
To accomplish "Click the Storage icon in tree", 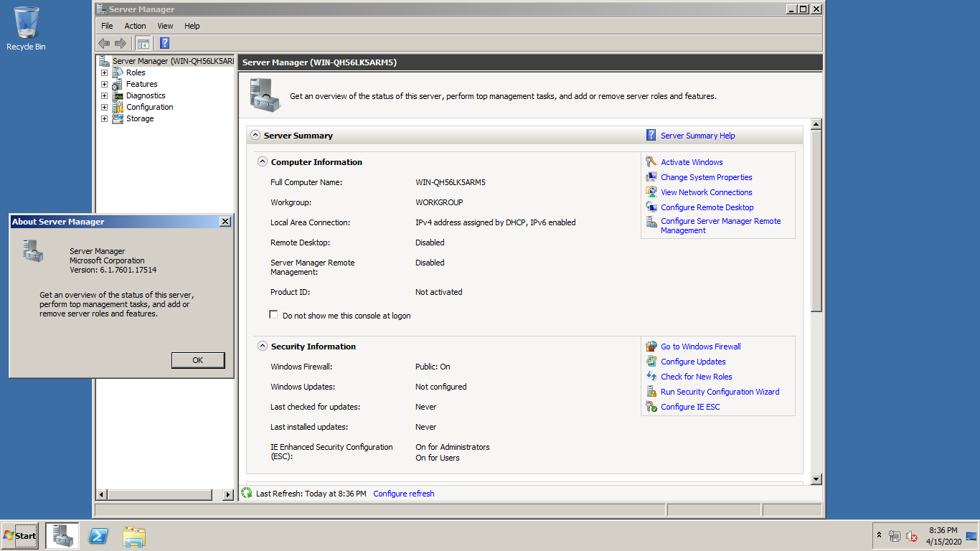I will (118, 118).
